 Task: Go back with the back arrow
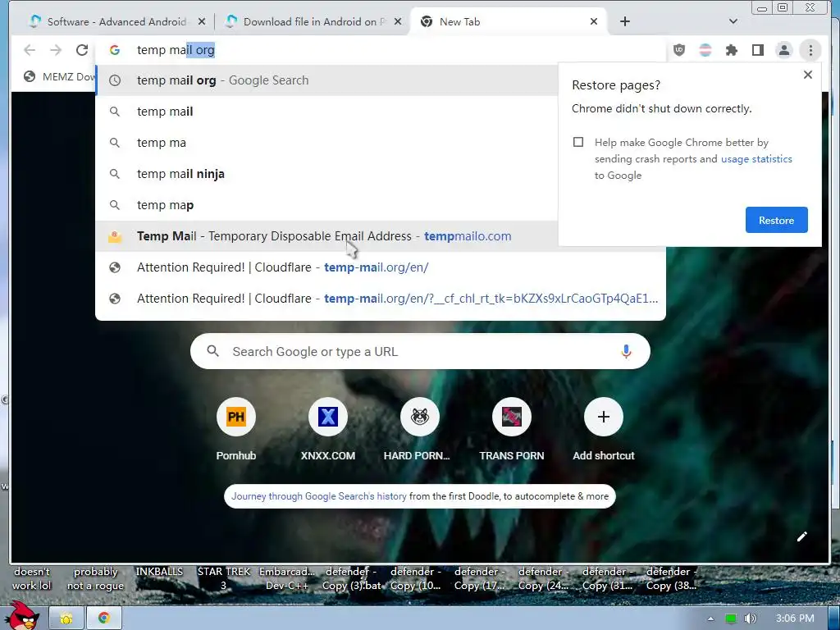click(30, 50)
